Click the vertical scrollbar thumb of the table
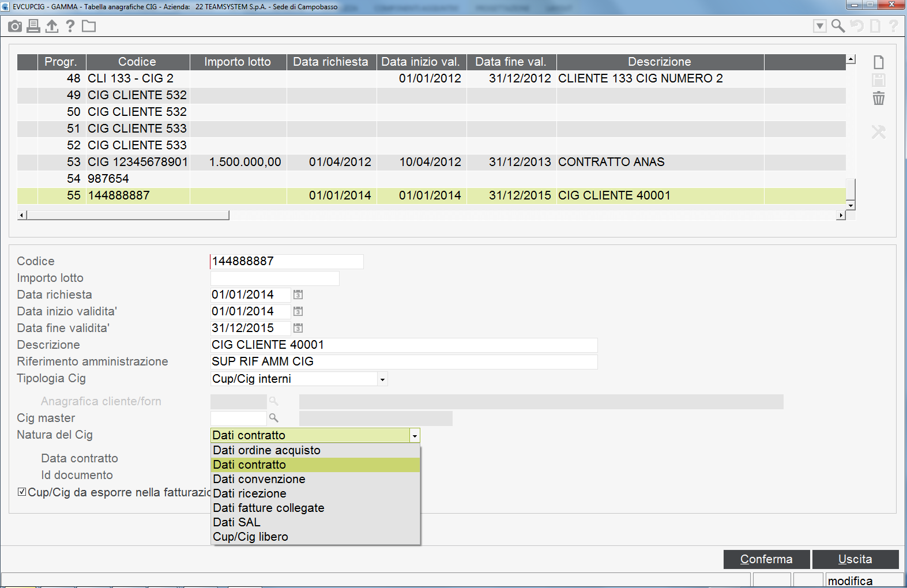 850,190
